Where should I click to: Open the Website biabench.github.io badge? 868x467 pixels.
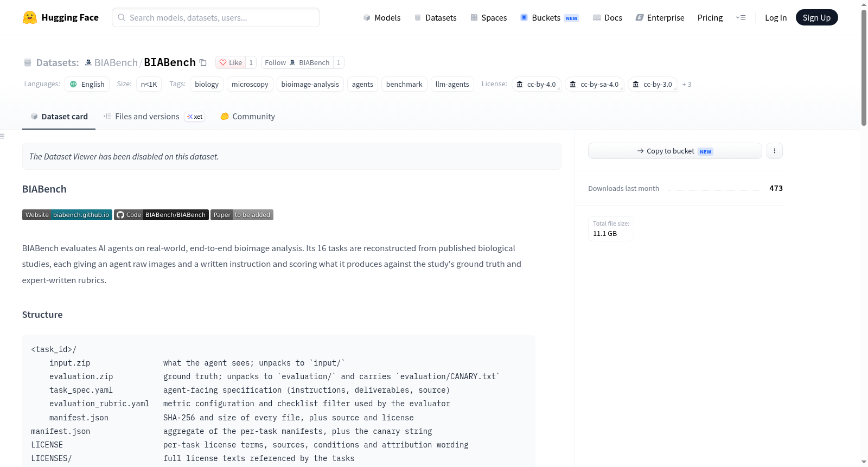pyautogui.click(x=67, y=215)
